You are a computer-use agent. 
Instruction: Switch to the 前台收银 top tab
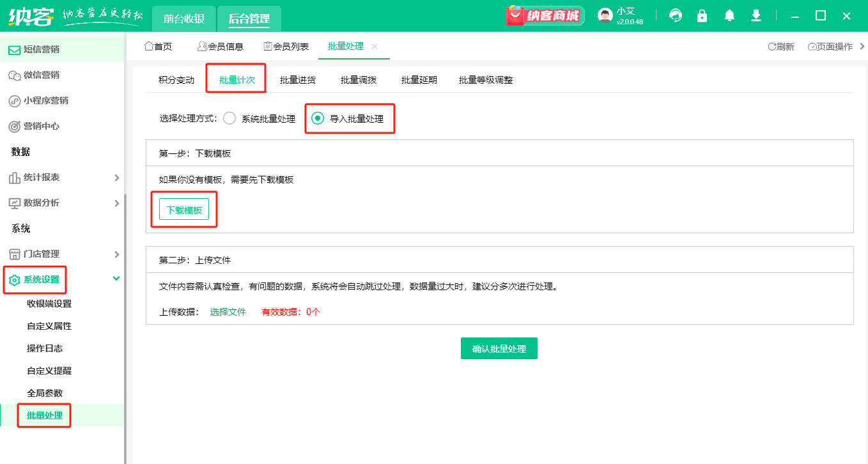pos(184,19)
